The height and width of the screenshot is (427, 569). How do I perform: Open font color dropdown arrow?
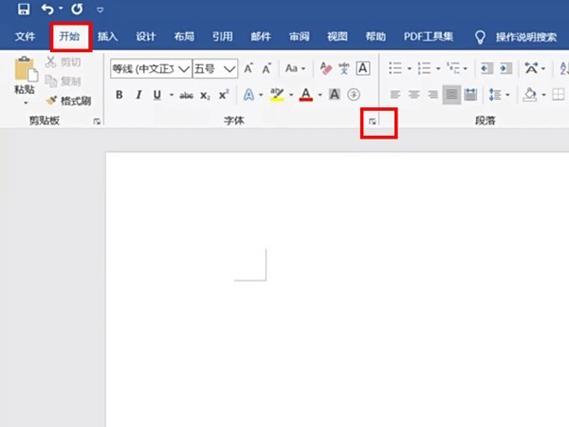tap(320, 95)
